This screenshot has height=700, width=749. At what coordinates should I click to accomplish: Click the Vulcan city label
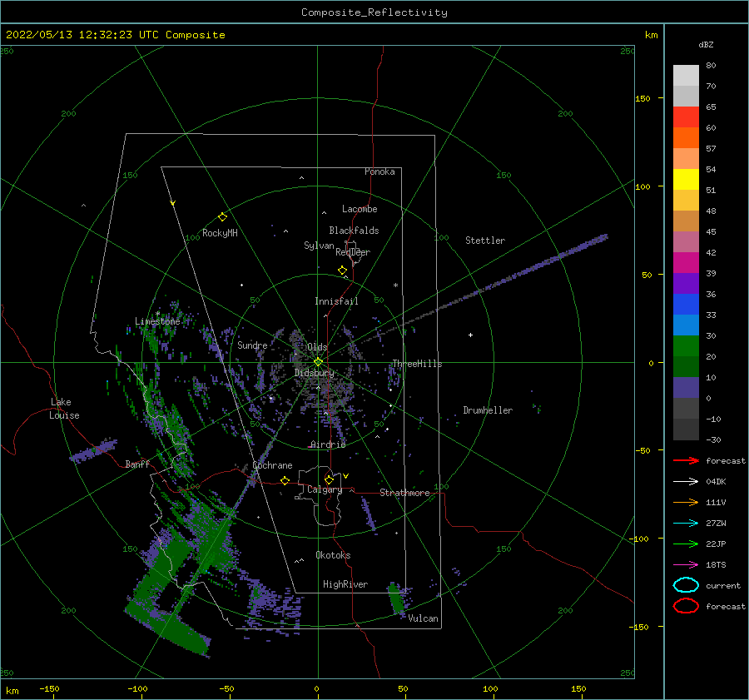coord(424,618)
